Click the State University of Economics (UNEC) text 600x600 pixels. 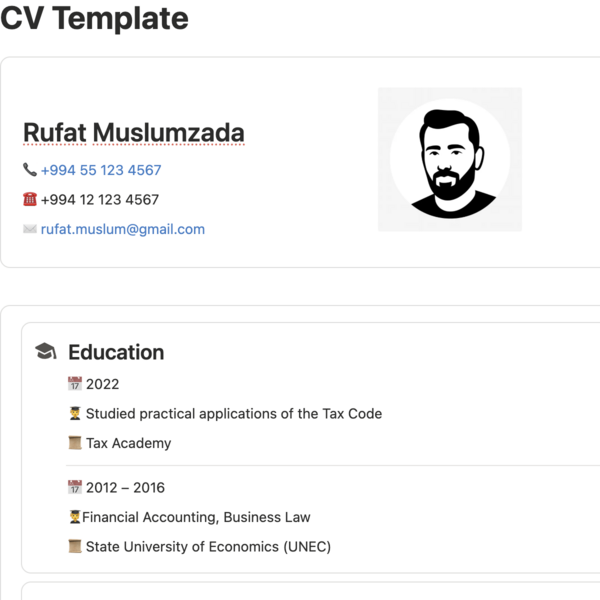[x=208, y=547]
